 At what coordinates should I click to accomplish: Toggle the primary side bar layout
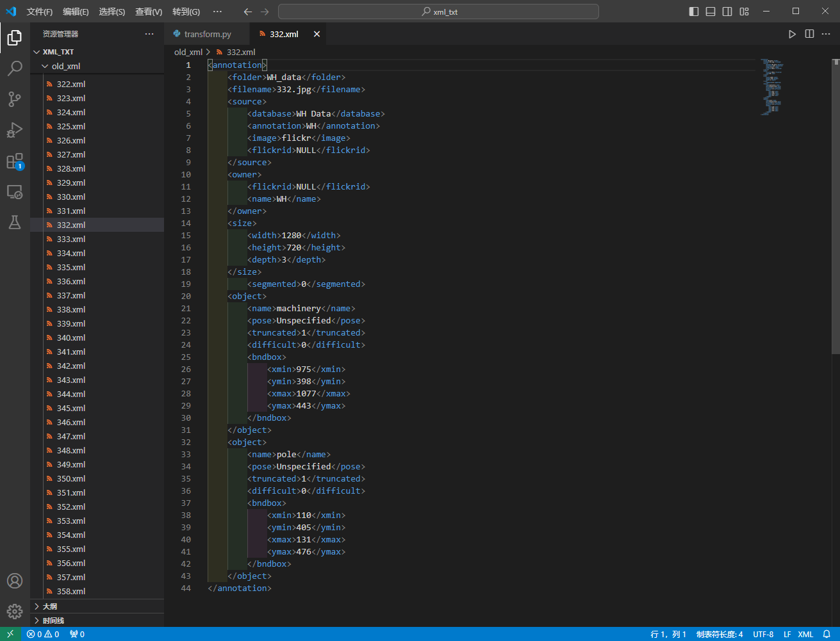pos(694,12)
